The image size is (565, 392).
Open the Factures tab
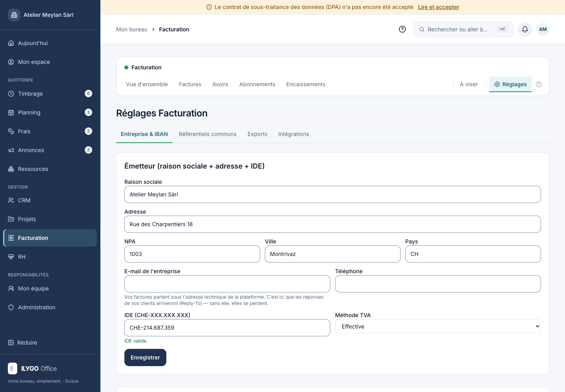(190, 84)
